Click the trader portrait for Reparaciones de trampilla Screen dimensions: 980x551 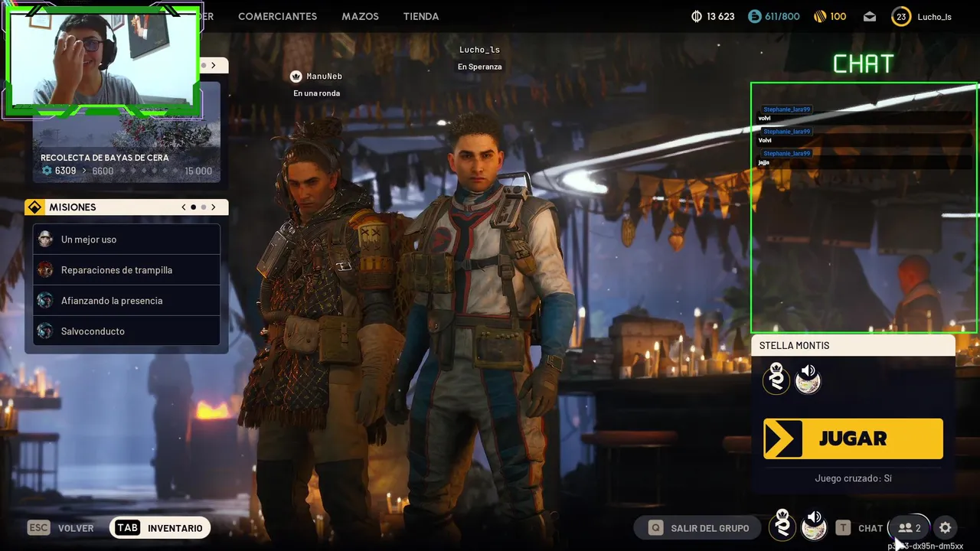click(45, 270)
